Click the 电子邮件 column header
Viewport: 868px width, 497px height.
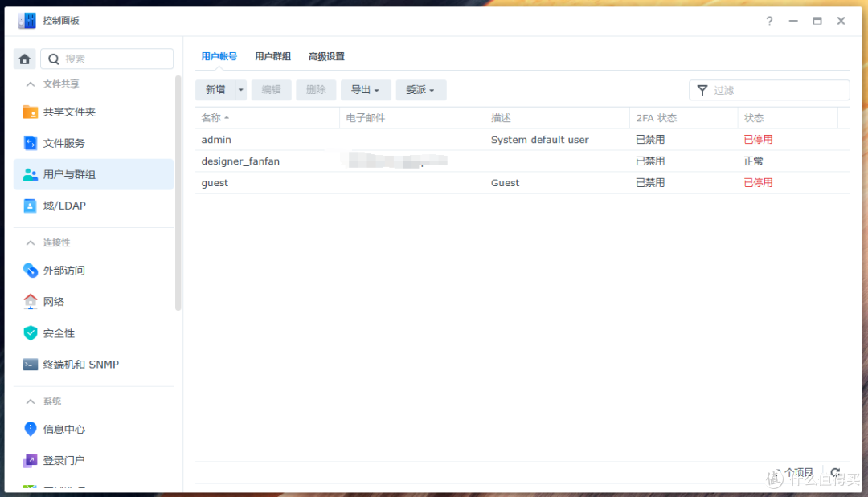point(411,118)
